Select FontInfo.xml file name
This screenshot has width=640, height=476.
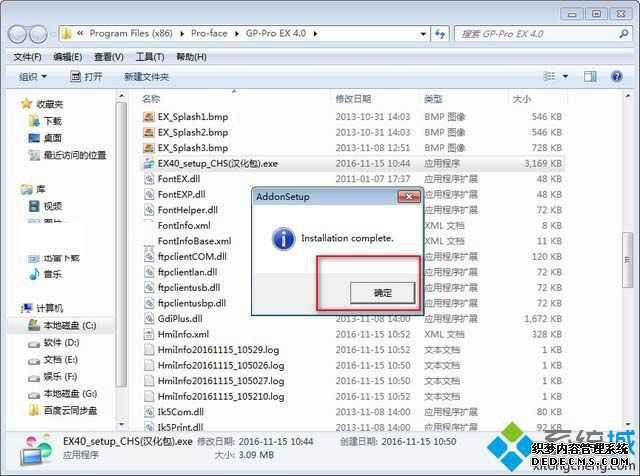184,225
